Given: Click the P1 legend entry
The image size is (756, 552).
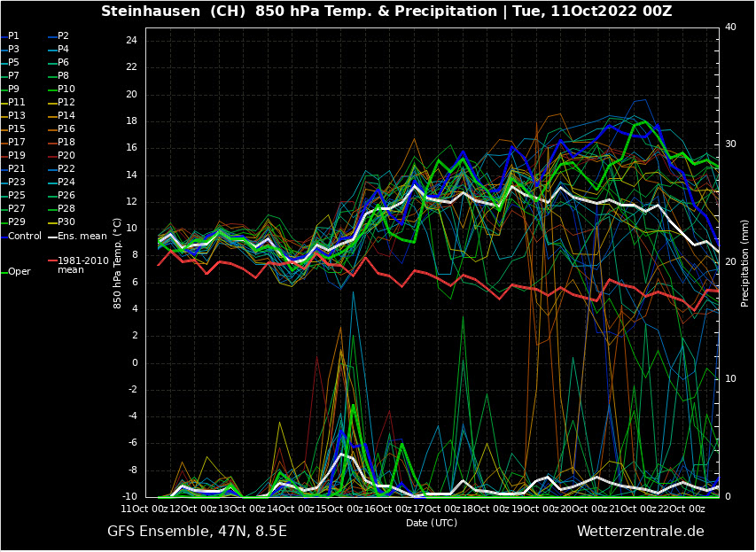Looking at the screenshot, I should [13, 35].
